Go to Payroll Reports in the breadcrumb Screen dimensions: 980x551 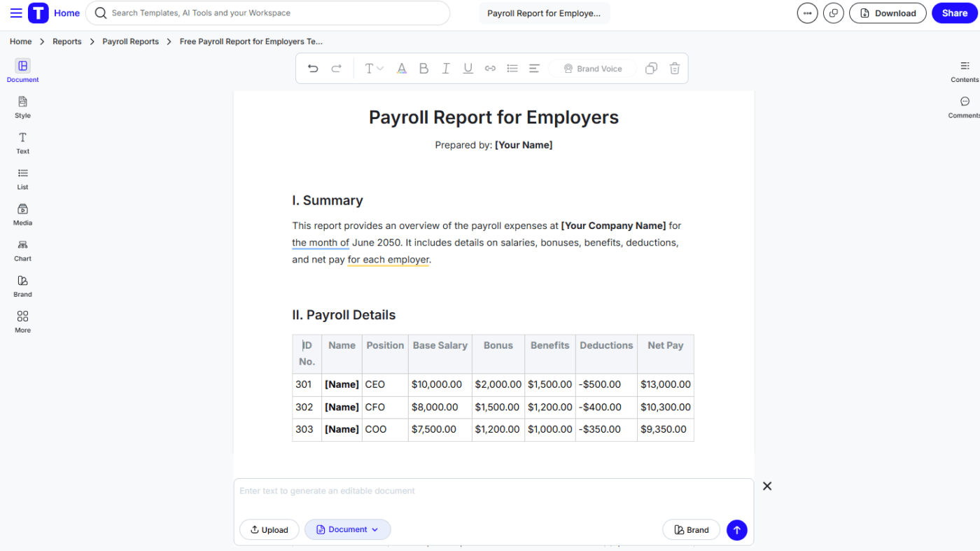coord(130,41)
